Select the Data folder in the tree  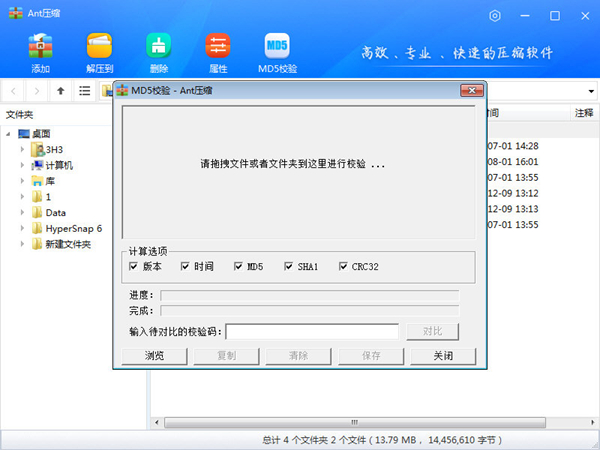(x=56, y=213)
